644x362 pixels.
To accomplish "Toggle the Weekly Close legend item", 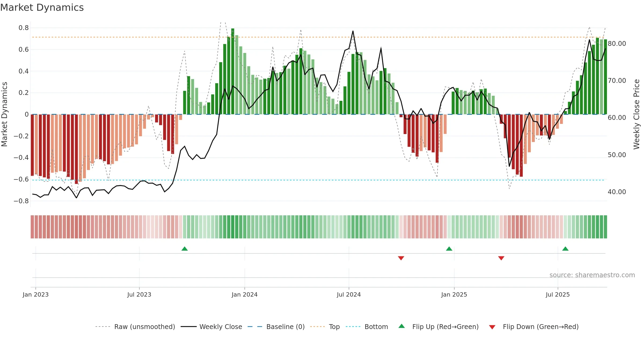I will [211, 327].
